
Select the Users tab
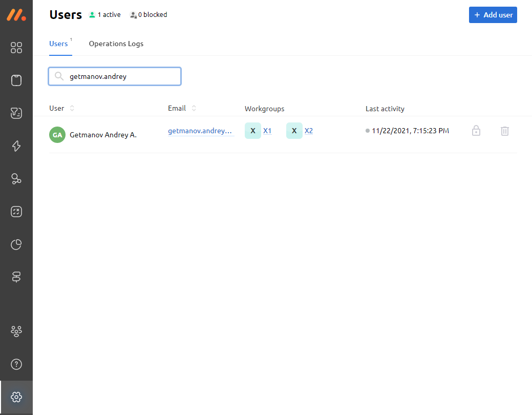coord(58,44)
